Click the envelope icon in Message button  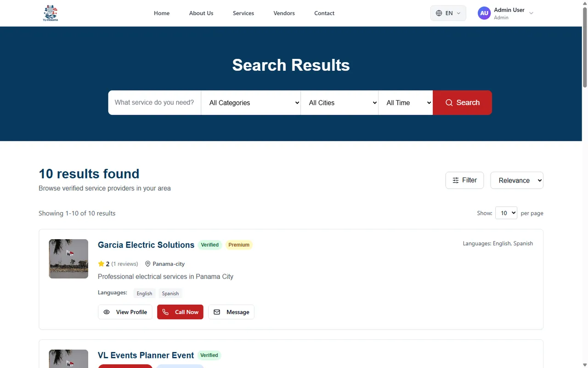217,312
